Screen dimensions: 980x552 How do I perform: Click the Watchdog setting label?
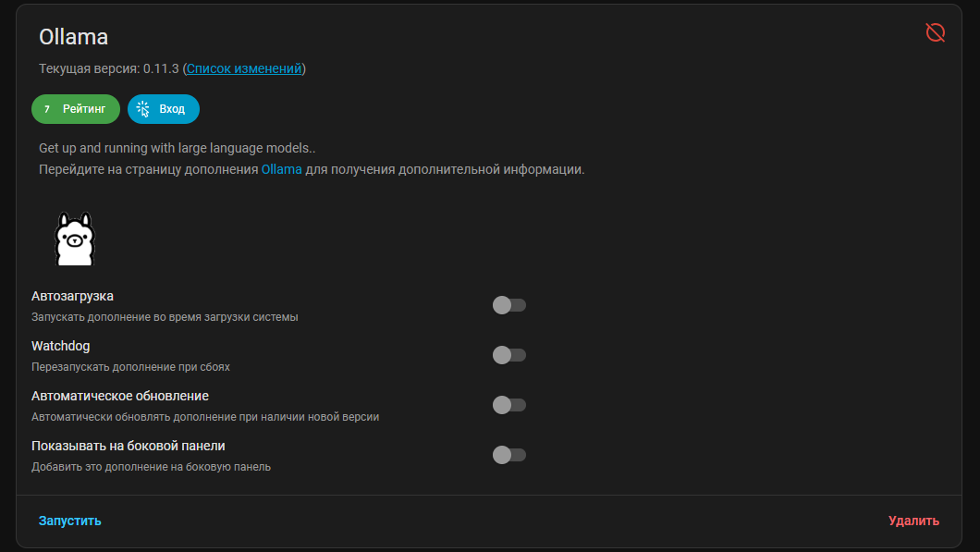61,347
